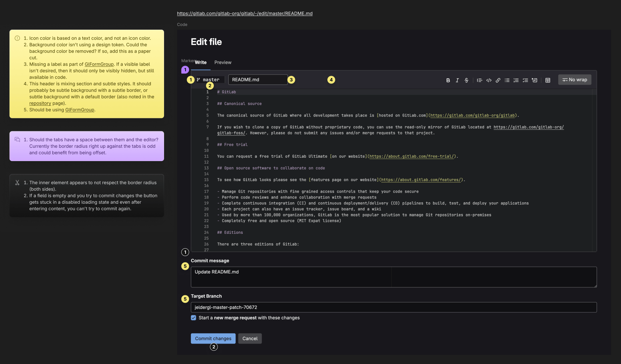Image resolution: width=621 pixels, height=364 pixels.
Task: Click the Edit file page heading
Action: [x=206, y=42]
